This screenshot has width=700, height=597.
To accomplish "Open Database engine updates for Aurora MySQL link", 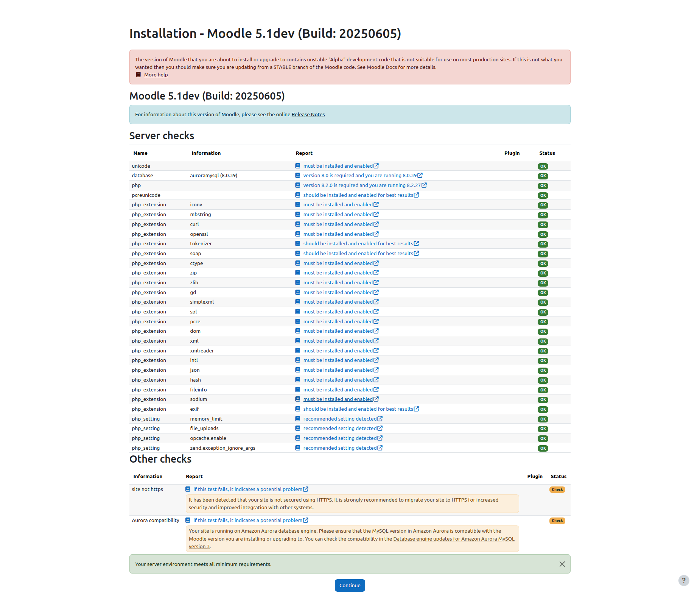I will pos(454,539).
